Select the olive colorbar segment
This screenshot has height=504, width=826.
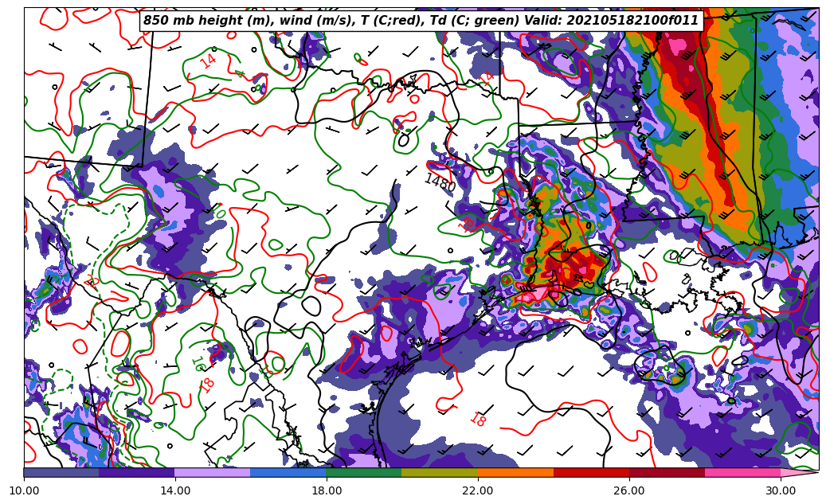440,473
